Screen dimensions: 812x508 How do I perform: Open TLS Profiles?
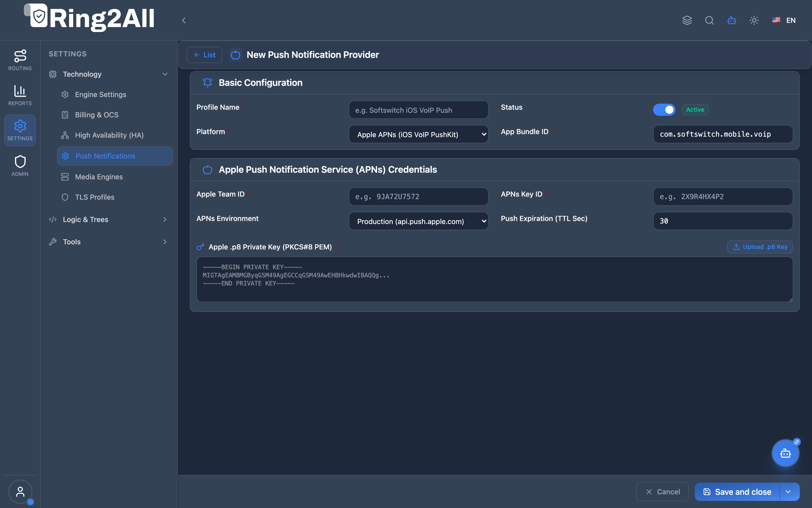point(115,197)
